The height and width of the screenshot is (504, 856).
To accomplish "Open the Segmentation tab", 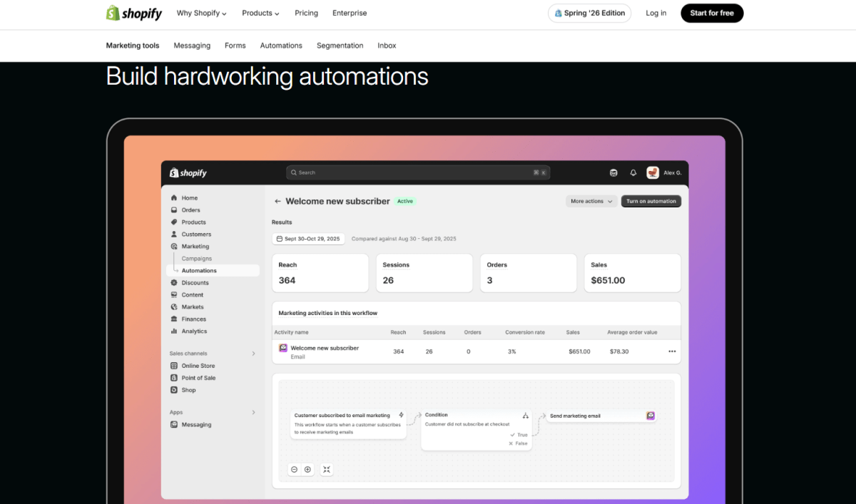I will tap(340, 46).
